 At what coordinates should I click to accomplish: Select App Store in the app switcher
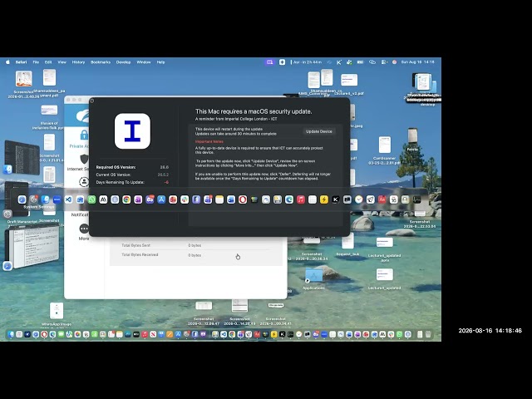pyautogui.click(x=161, y=199)
